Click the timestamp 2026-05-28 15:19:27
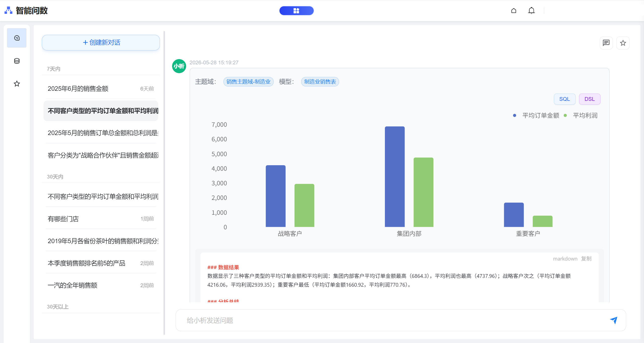 point(214,63)
